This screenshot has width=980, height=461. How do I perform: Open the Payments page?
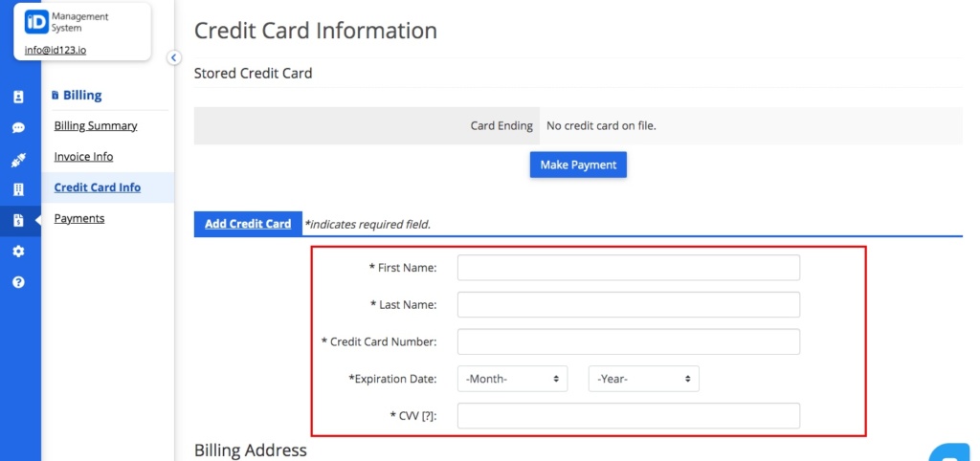point(79,218)
